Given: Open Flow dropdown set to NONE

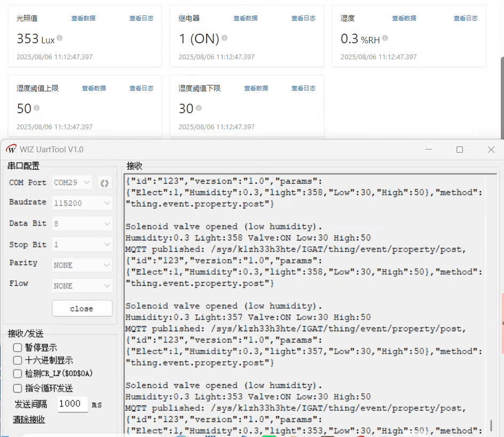Looking at the screenshot, I should pyautogui.click(x=82, y=286).
